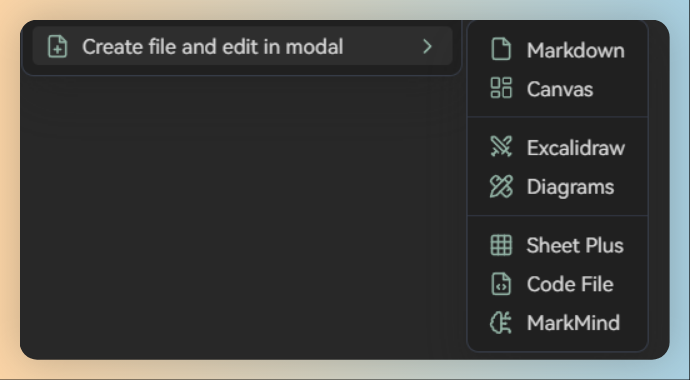Click the Diagrams pencil and ruler icon
690x380 pixels.
pos(501,186)
